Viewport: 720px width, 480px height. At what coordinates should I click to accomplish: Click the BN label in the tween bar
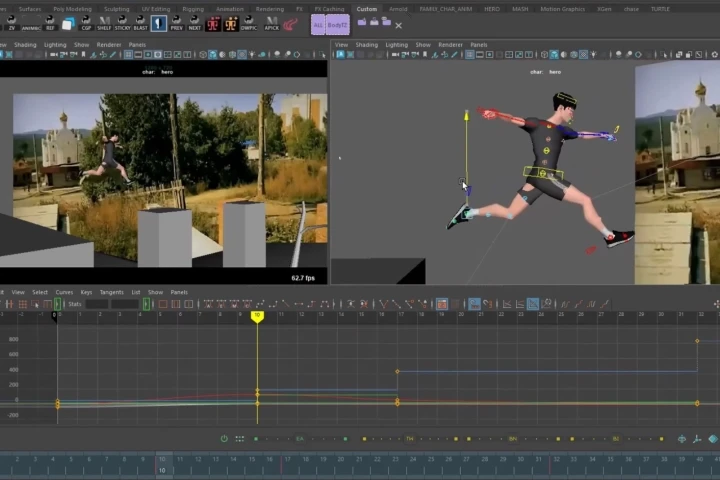pos(513,439)
